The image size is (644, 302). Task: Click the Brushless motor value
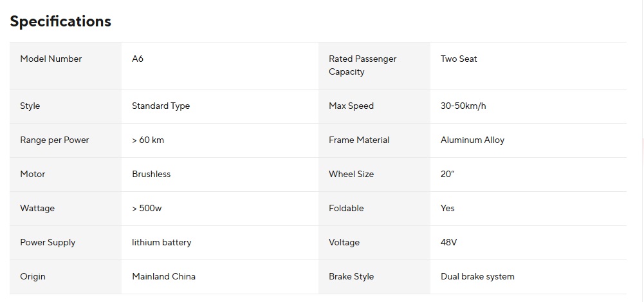tap(151, 174)
